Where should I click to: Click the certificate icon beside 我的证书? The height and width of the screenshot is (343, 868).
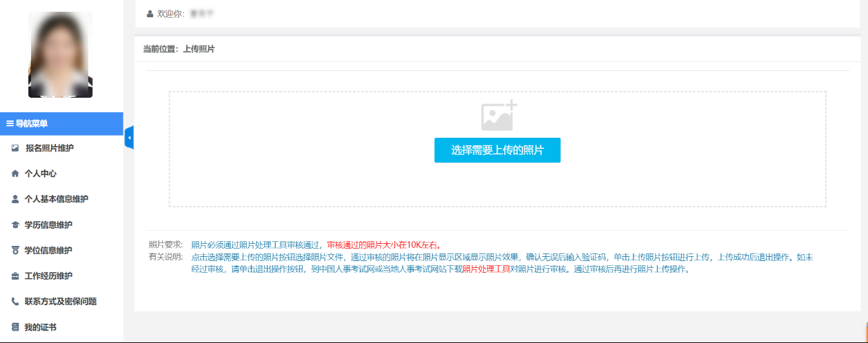[15, 327]
